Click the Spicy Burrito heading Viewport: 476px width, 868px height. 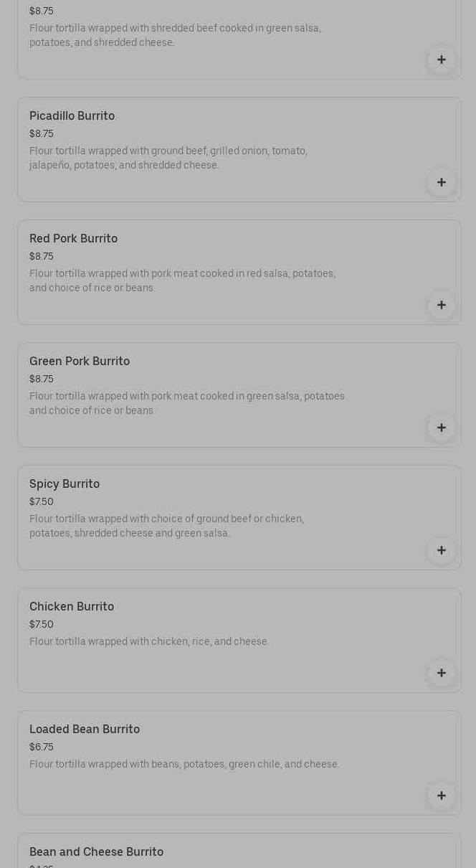65,484
